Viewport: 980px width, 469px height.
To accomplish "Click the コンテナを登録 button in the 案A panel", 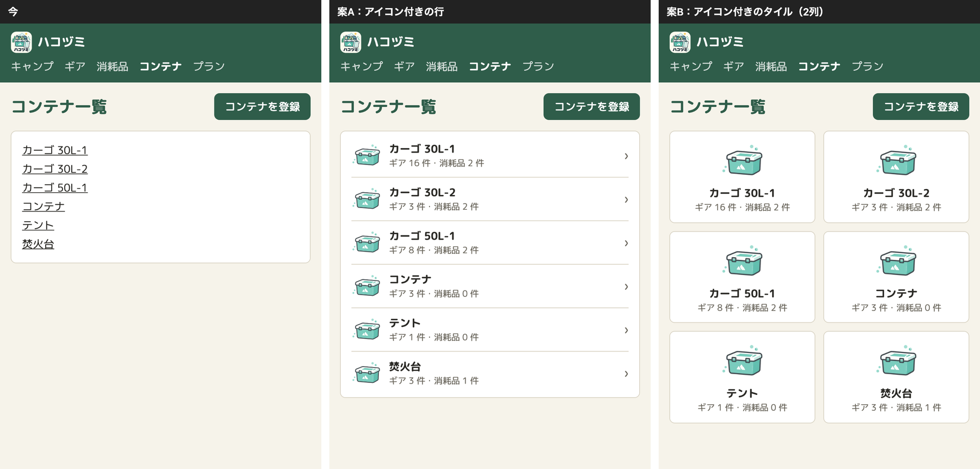I will click(x=591, y=106).
